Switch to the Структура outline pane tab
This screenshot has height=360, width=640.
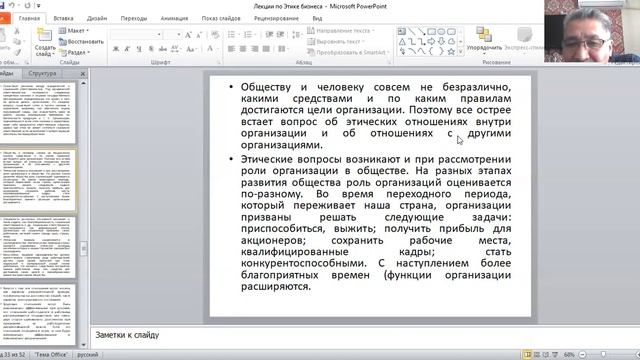[42, 73]
